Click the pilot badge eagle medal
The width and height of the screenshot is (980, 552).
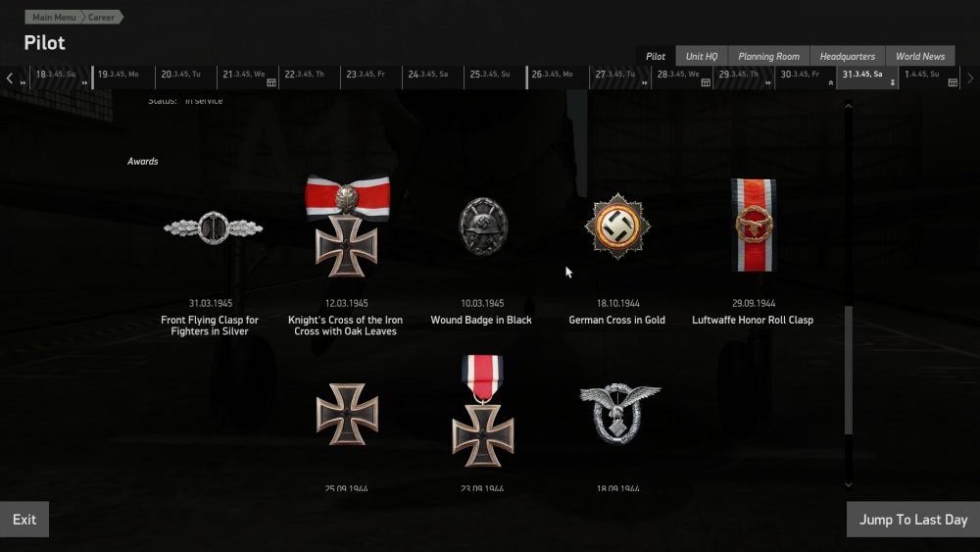pos(619,413)
